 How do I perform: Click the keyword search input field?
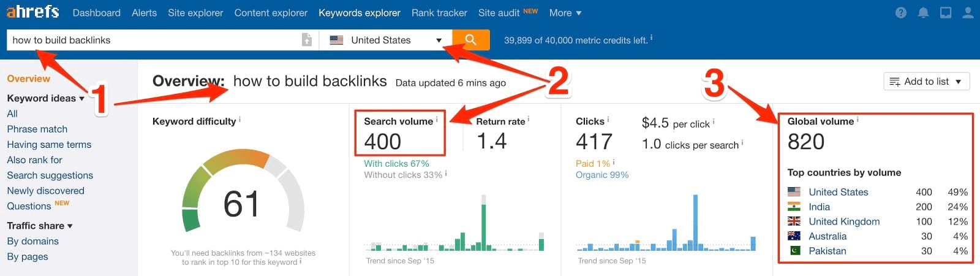pyautogui.click(x=153, y=40)
